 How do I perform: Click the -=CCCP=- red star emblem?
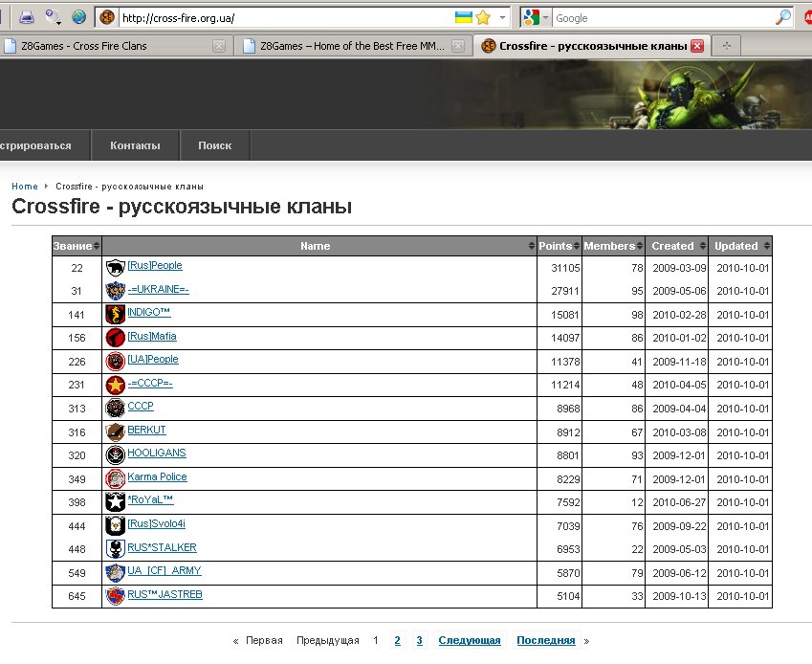pyautogui.click(x=115, y=385)
